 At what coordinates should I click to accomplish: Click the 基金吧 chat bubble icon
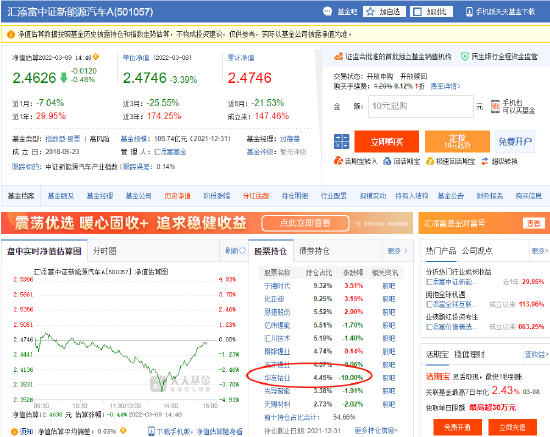click(x=327, y=12)
